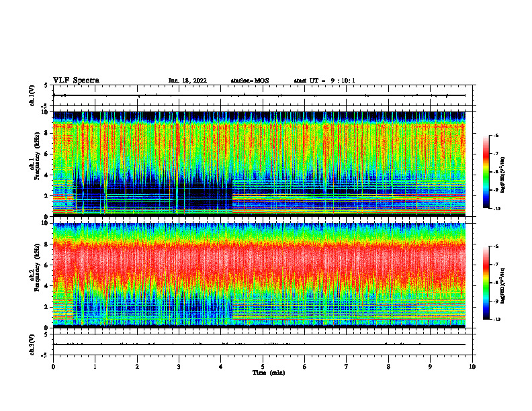Screen dimensions: 532x411
Task: Click time axis tick label "7"
Action: tap(347, 367)
